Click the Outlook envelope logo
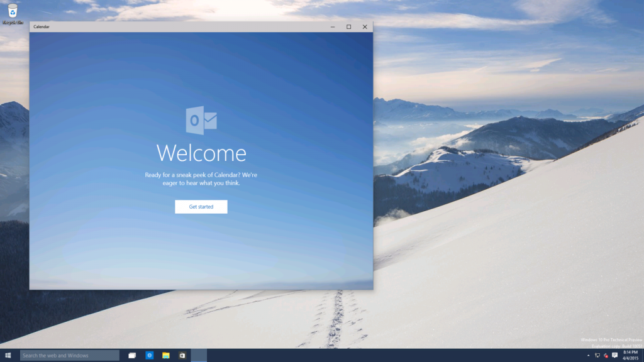Screen dimensions: 644x362 tap(201, 120)
